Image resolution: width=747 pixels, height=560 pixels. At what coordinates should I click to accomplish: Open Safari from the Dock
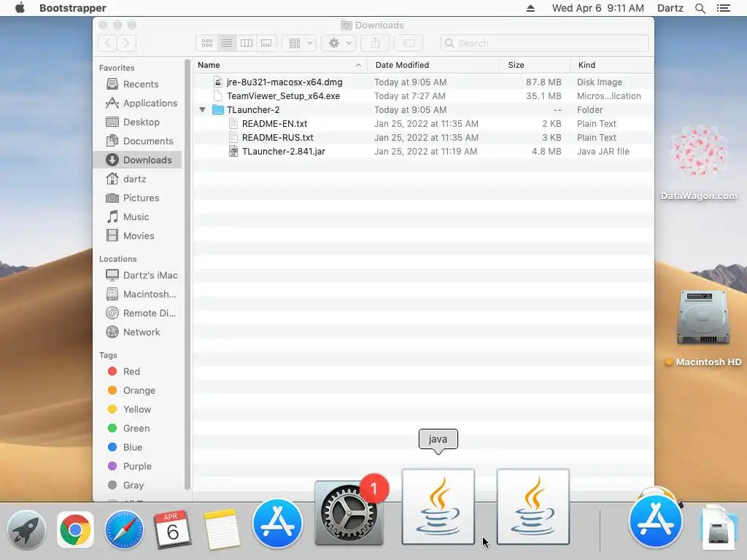click(124, 529)
